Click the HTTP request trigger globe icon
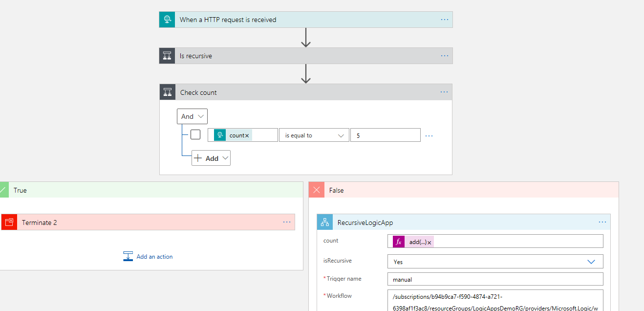This screenshot has height=311, width=644. (x=167, y=20)
